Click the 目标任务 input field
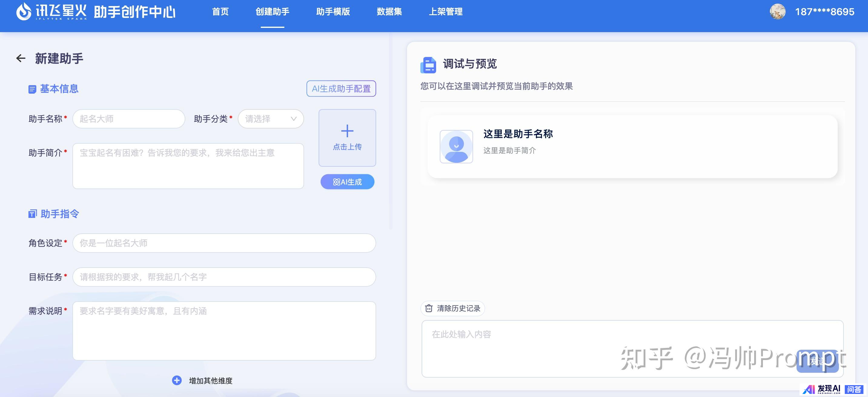Viewport: 868px width, 397px height. pyautogui.click(x=224, y=277)
